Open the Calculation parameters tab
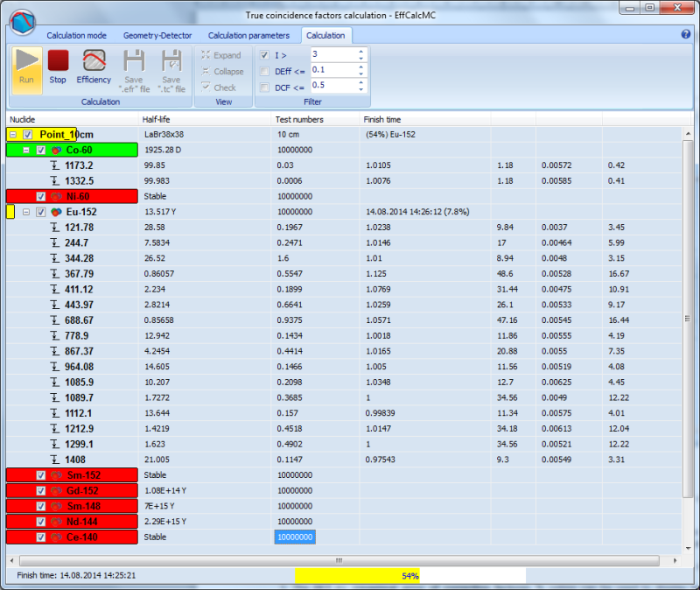The width and height of the screenshot is (700, 590). pos(248,36)
